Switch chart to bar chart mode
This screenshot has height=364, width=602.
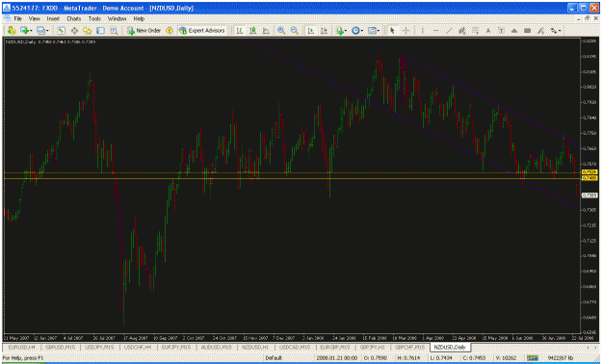pyautogui.click(x=240, y=31)
